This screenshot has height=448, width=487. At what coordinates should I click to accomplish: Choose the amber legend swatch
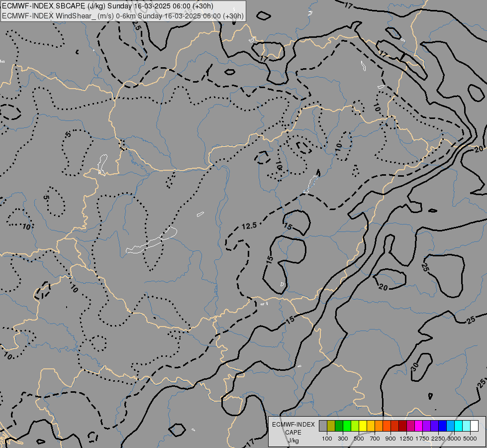point(371,426)
